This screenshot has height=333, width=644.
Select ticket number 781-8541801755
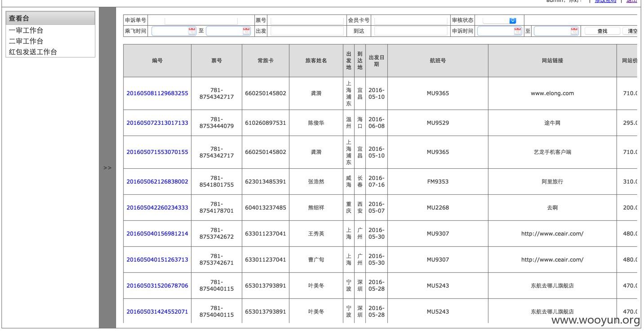217,181
